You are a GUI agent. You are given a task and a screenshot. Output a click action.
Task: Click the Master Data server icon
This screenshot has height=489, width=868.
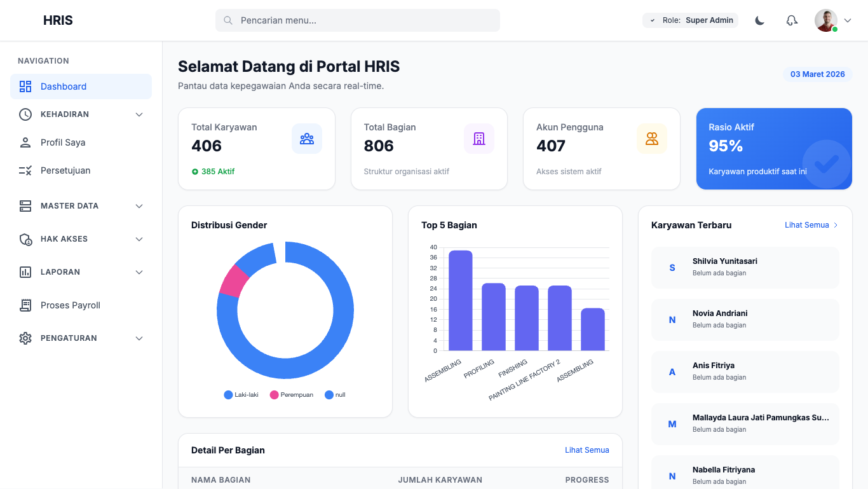[25, 206]
